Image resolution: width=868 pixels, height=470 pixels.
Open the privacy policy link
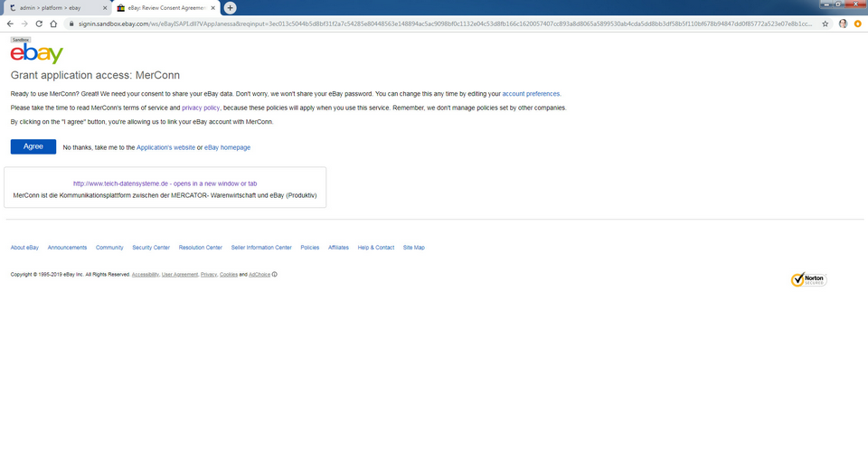point(201,108)
